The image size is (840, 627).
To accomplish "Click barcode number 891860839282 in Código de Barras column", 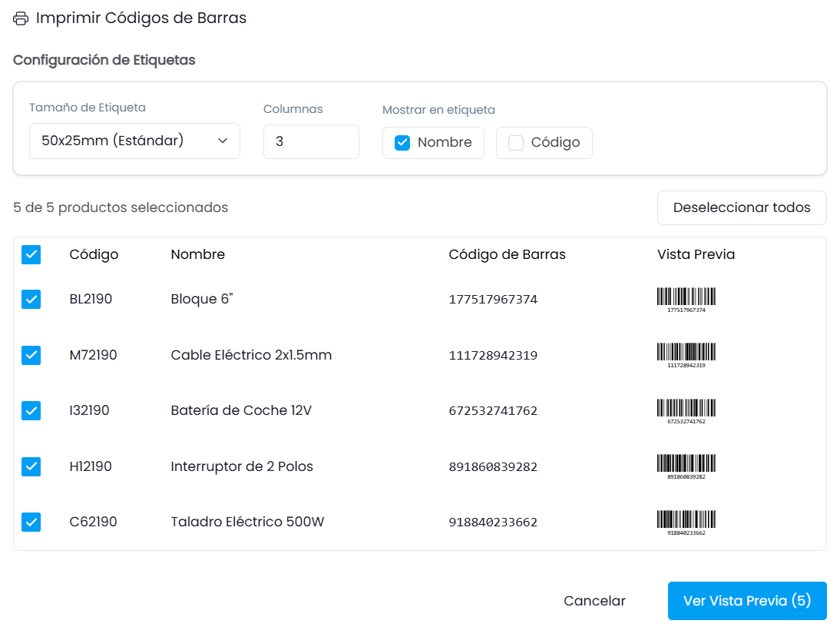I will (493, 466).
